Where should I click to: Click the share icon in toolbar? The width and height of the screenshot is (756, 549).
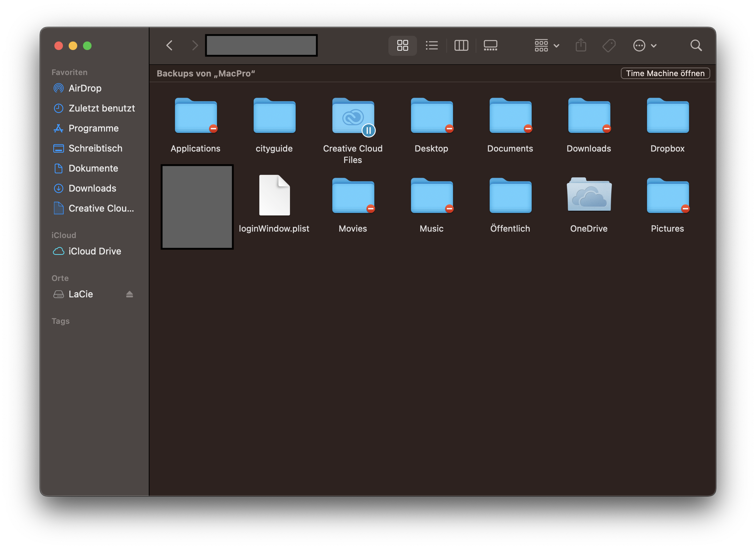581,45
